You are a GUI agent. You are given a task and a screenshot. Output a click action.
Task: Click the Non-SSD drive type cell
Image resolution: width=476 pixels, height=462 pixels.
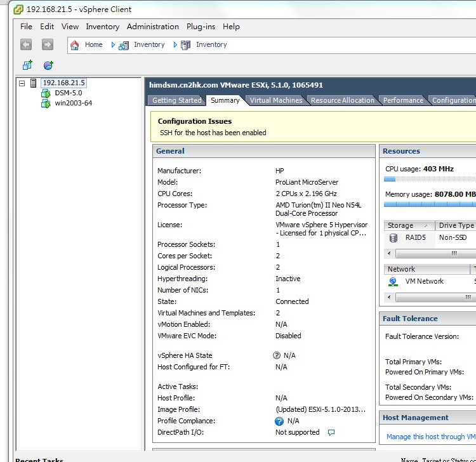pos(453,238)
